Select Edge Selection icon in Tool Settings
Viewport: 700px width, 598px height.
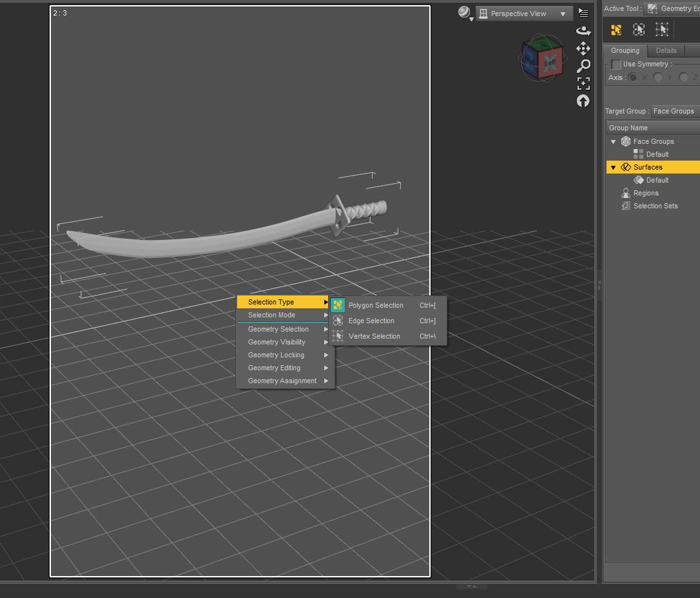tap(639, 30)
